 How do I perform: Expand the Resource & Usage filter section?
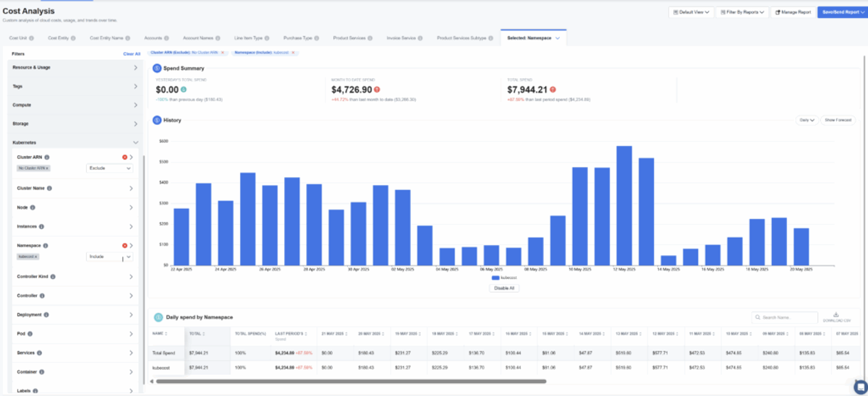135,67
